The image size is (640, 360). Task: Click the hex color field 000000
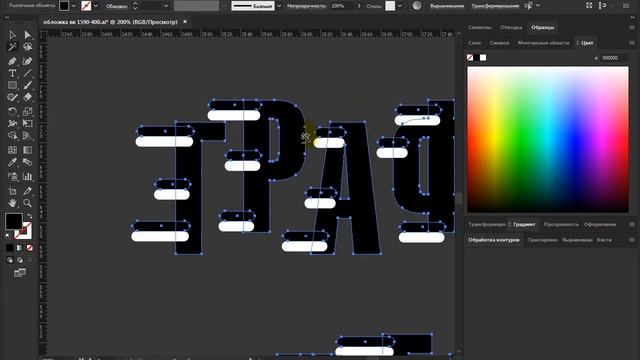[x=613, y=58]
